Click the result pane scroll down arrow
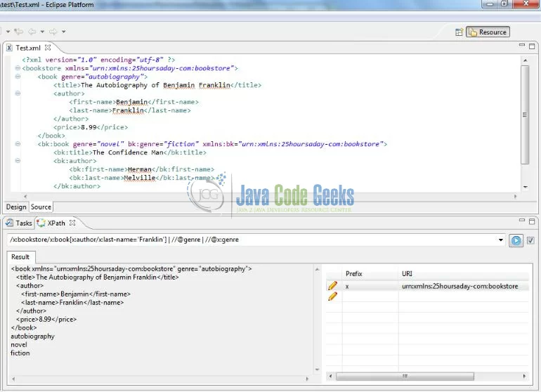Screen dimensions: 541x392 point(317,370)
